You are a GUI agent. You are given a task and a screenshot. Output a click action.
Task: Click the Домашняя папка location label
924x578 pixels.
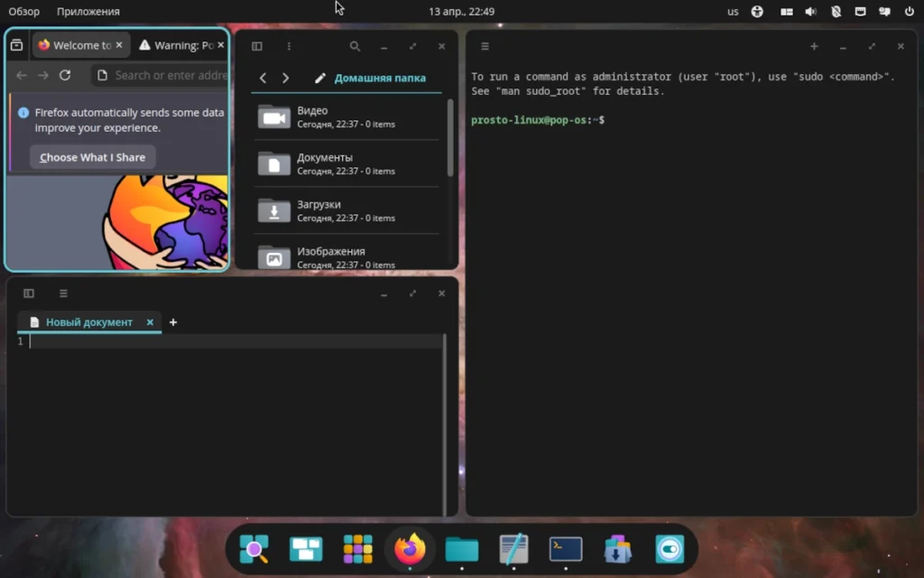coord(380,78)
